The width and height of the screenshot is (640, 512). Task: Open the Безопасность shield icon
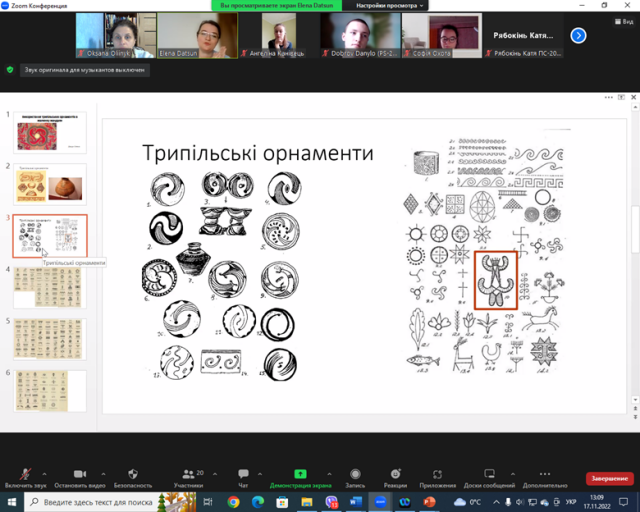(x=133, y=473)
